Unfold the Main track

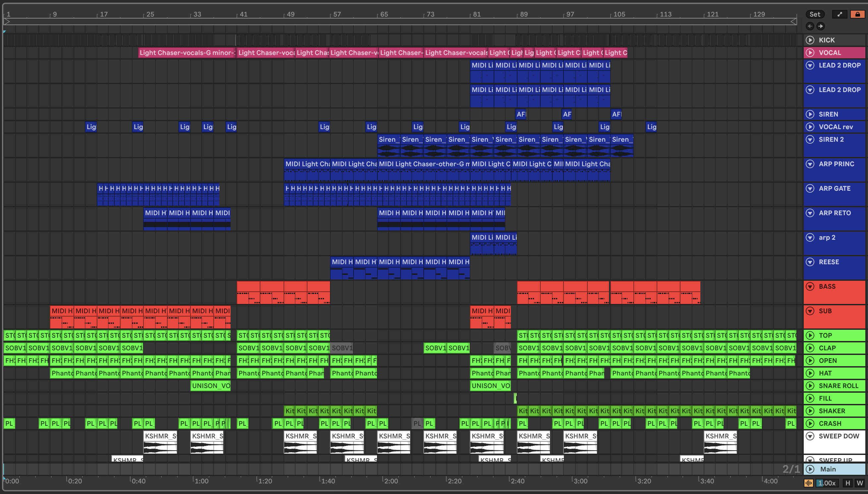click(810, 469)
